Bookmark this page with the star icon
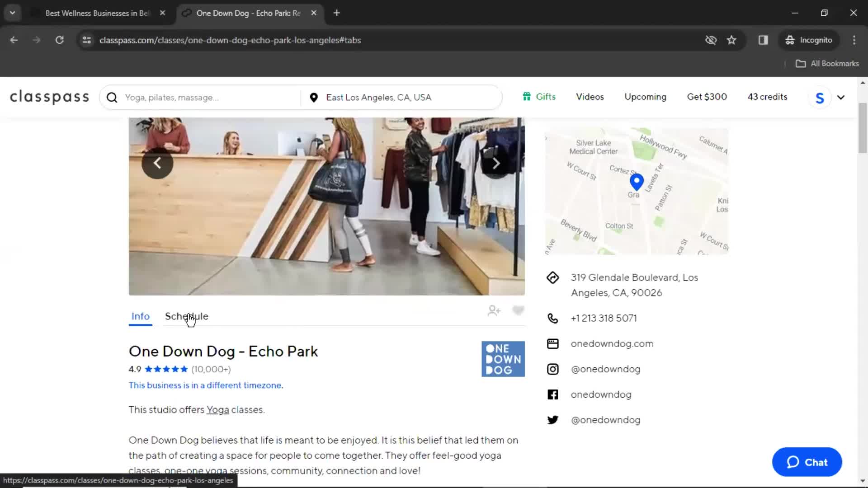The height and width of the screenshot is (488, 868). (731, 40)
